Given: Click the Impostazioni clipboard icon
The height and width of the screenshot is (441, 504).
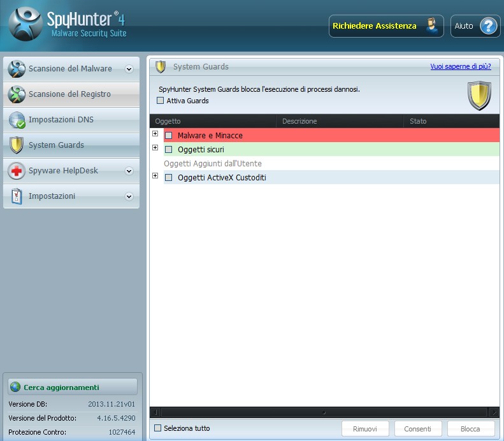Looking at the screenshot, I should coord(17,196).
